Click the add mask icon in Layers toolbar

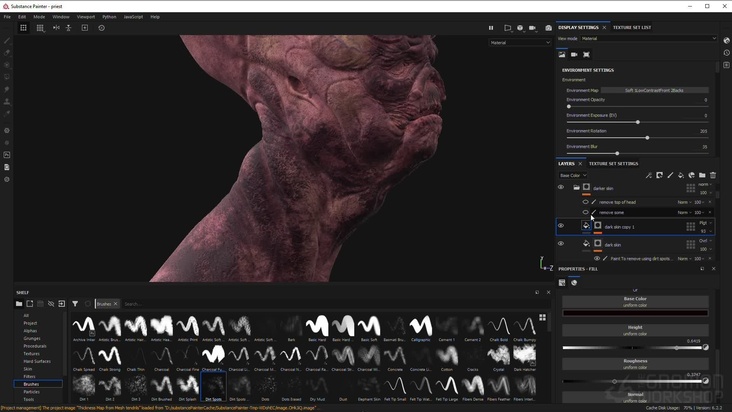click(x=659, y=175)
